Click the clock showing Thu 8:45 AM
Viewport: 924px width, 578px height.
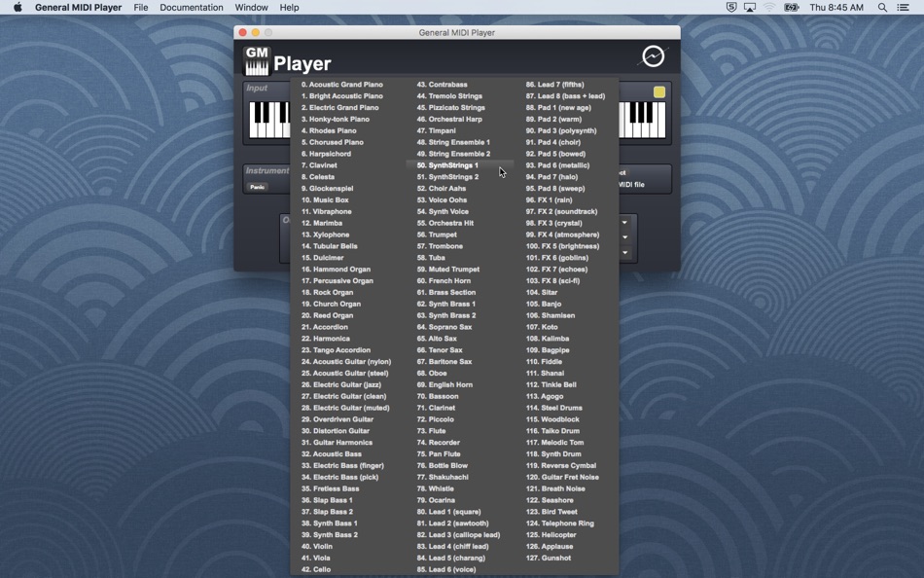(x=836, y=8)
